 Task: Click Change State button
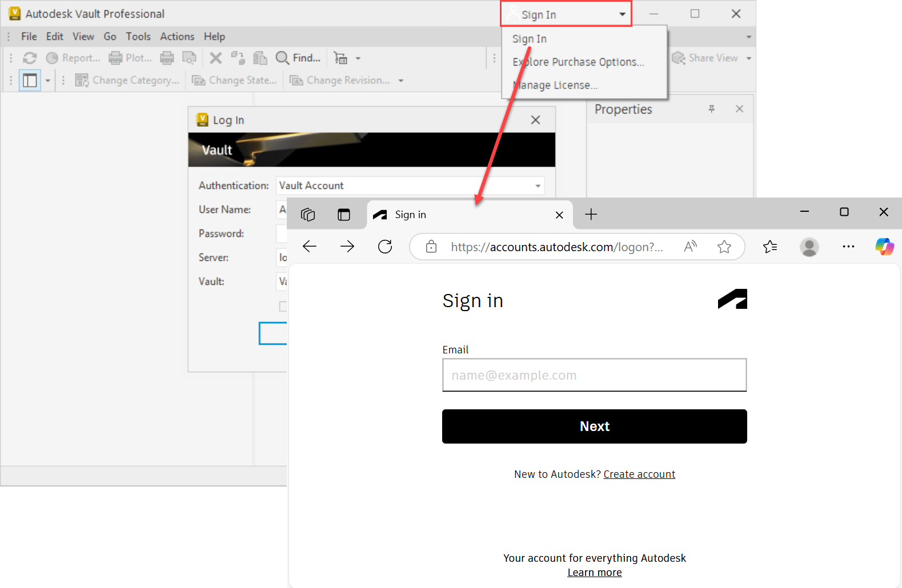(234, 80)
